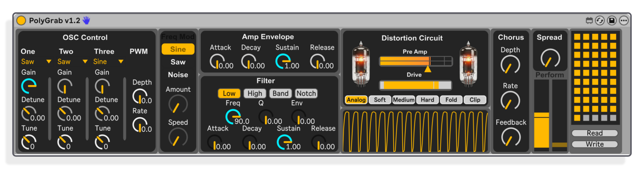Click oscillator One Gain knob

tap(28, 86)
